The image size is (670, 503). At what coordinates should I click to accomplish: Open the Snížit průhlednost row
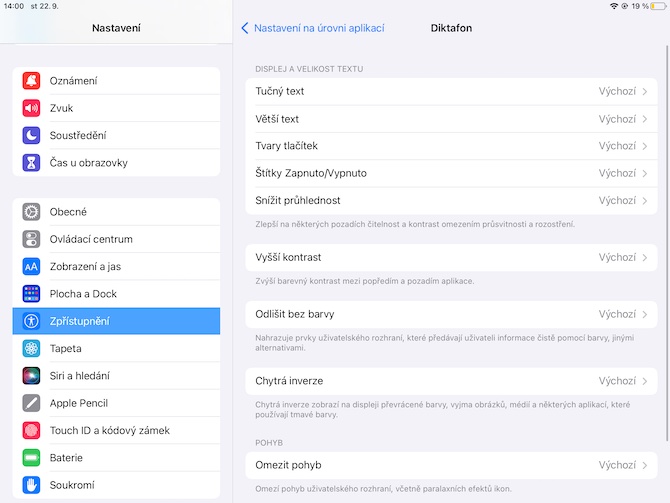click(x=450, y=200)
